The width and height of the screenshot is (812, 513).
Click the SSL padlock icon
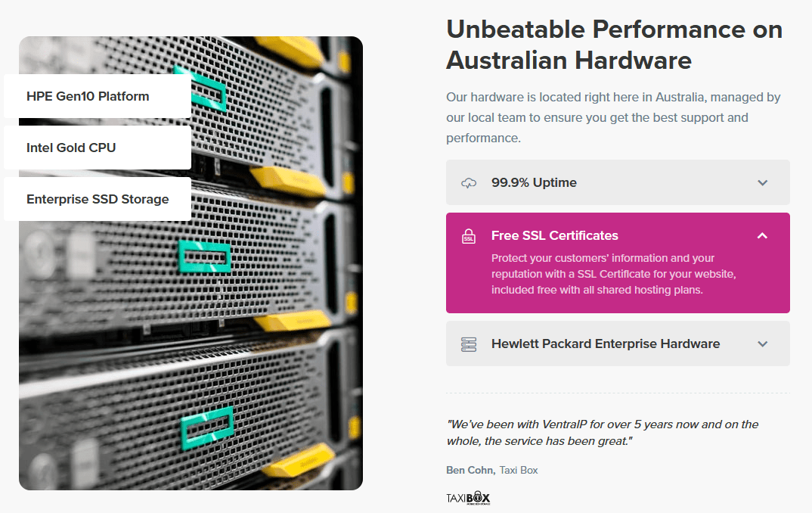pos(469,236)
